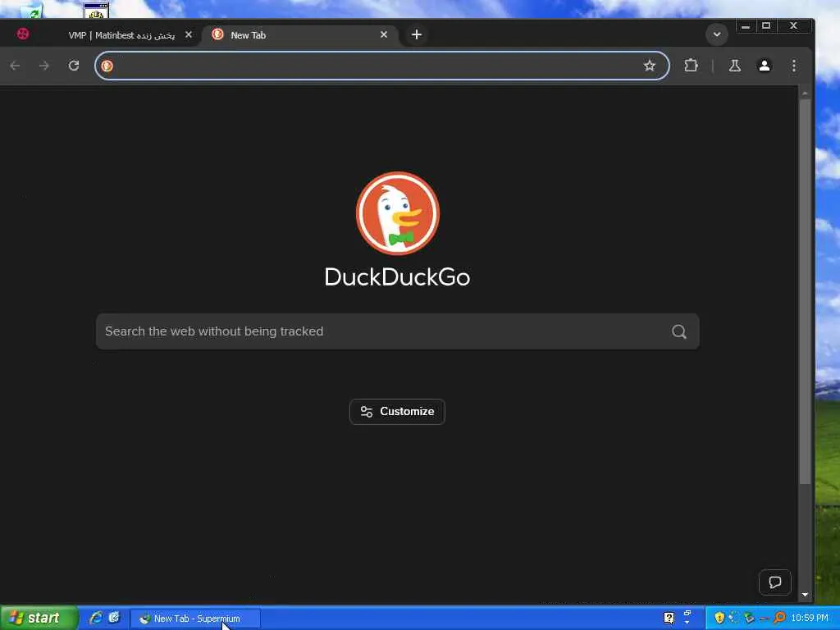Click the red icon left of tabs
840x630 pixels.
(x=22, y=34)
